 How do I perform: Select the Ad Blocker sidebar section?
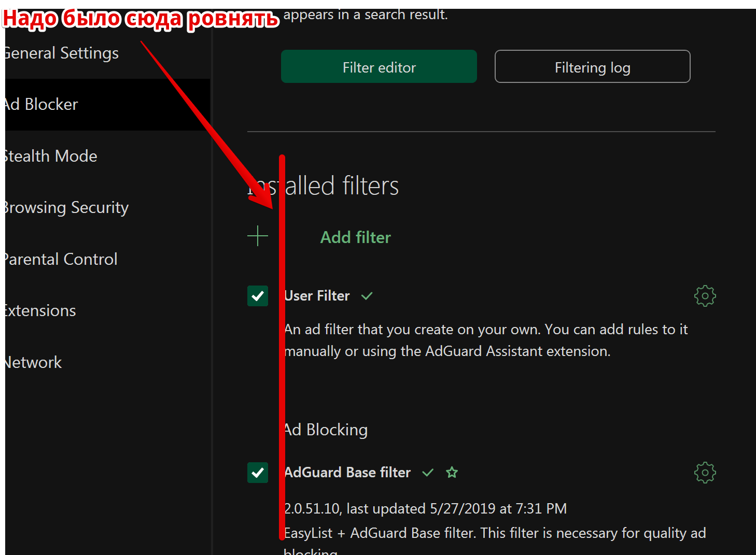pos(42,105)
